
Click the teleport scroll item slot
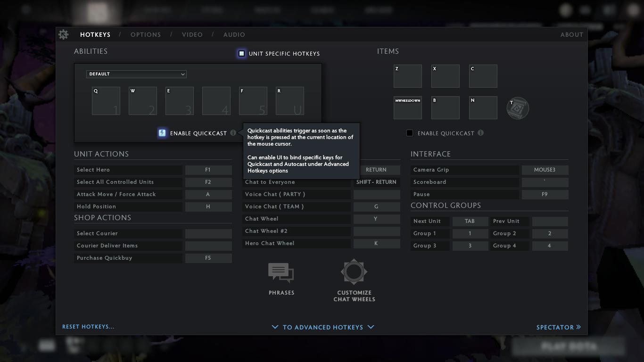coord(518,108)
